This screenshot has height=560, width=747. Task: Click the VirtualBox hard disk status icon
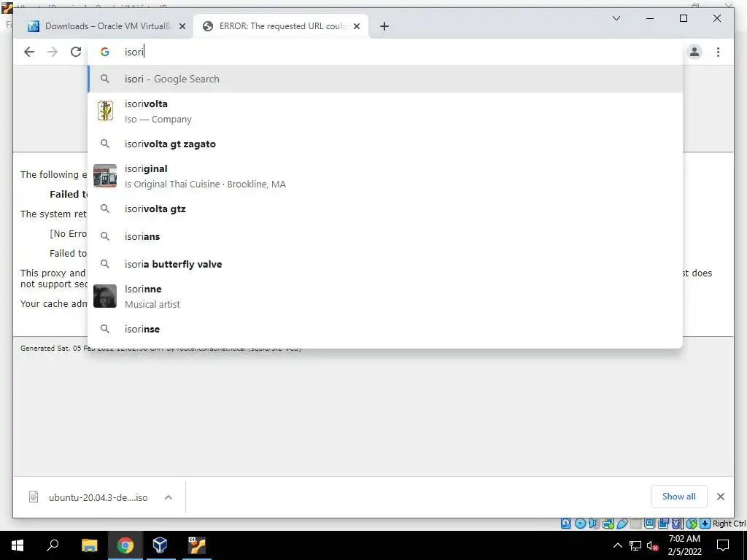[566, 524]
